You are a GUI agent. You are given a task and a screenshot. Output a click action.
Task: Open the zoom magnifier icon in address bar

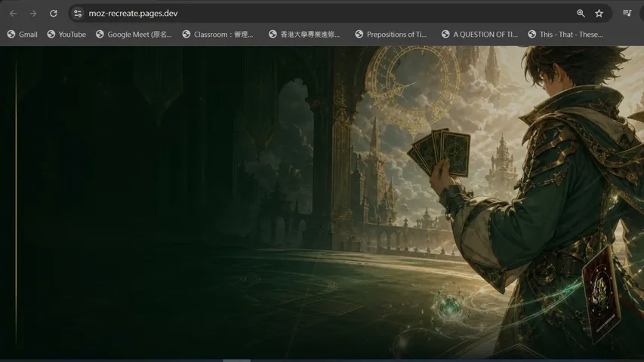point(581,14)
